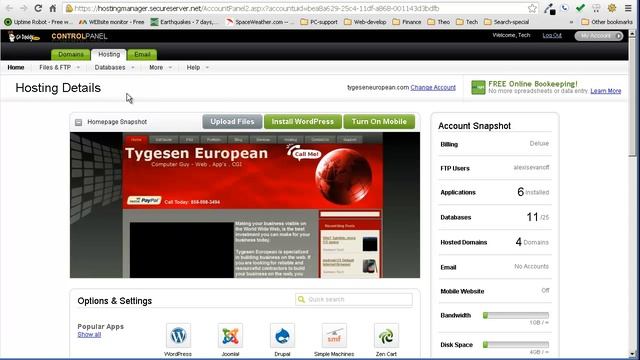640x360 pixels.
Task: Click the Hosted Domains row
Action: coord(495,242)
